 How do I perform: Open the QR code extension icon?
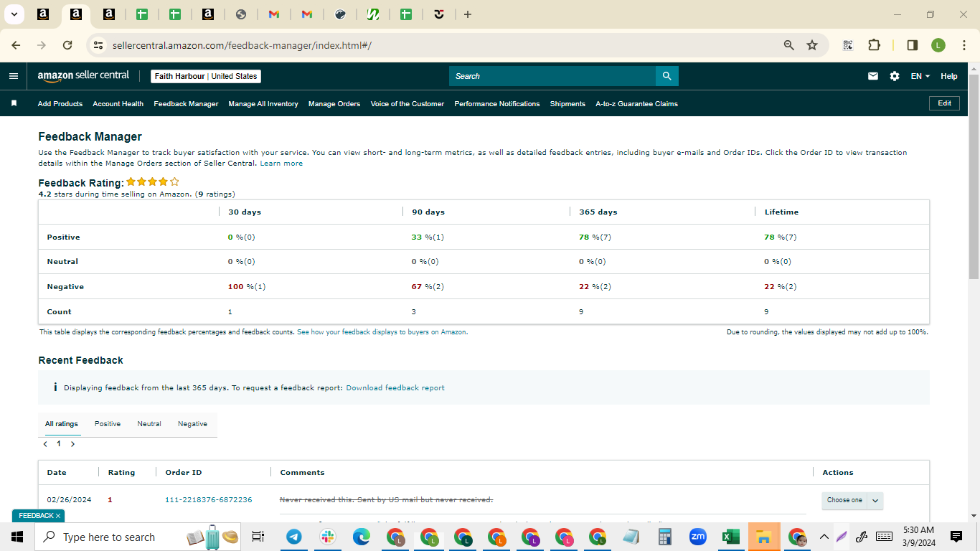848,45
